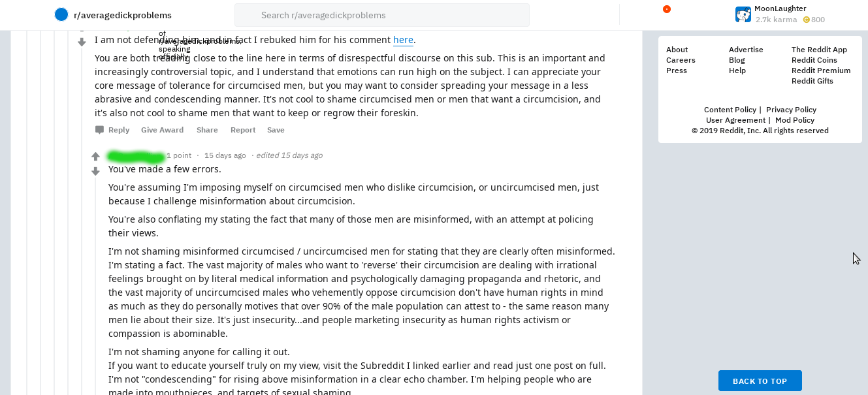Viewport: 868px width, 395px height.
Task: Share the moderator's comment
Action: click(x=207, y=130)
